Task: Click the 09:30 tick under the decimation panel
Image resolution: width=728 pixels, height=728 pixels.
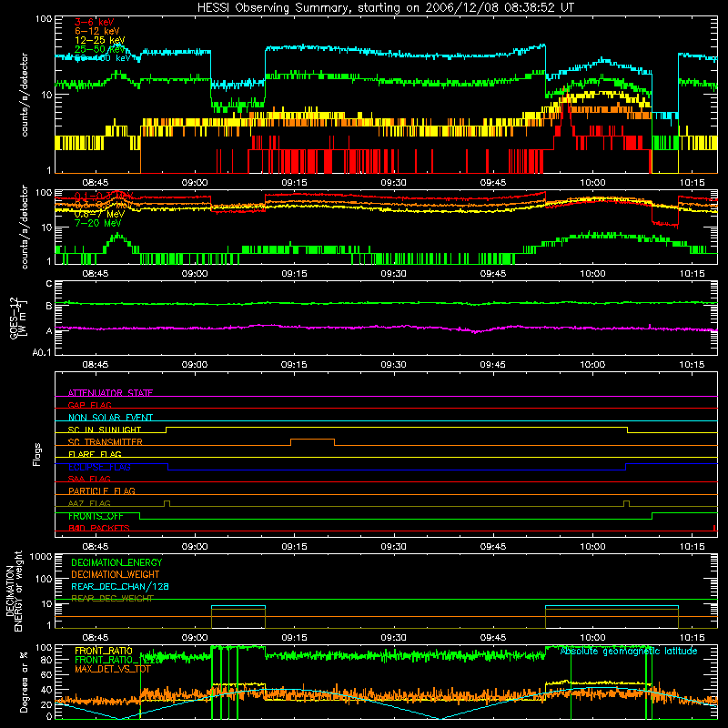Action: coord(393,638)
